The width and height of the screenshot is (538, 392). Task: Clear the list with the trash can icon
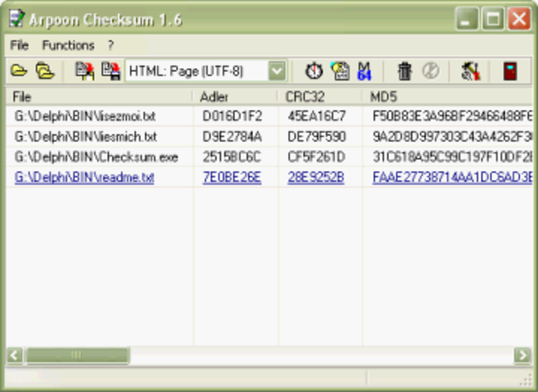405,71
